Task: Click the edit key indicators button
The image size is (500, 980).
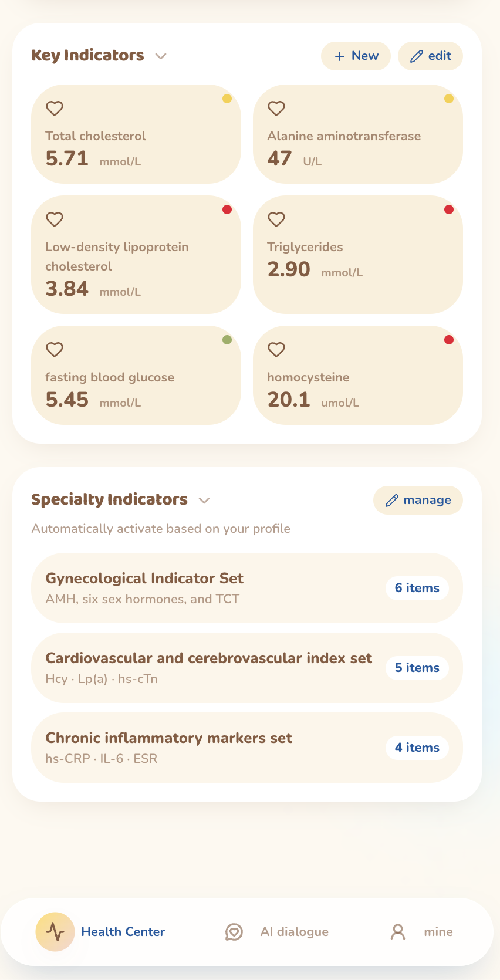Action: coord(430,56)
